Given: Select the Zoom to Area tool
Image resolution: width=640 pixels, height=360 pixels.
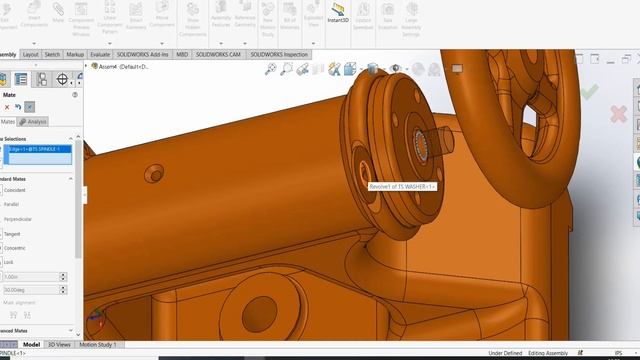Looking at the screenshot, I should (x=287, y=69).
